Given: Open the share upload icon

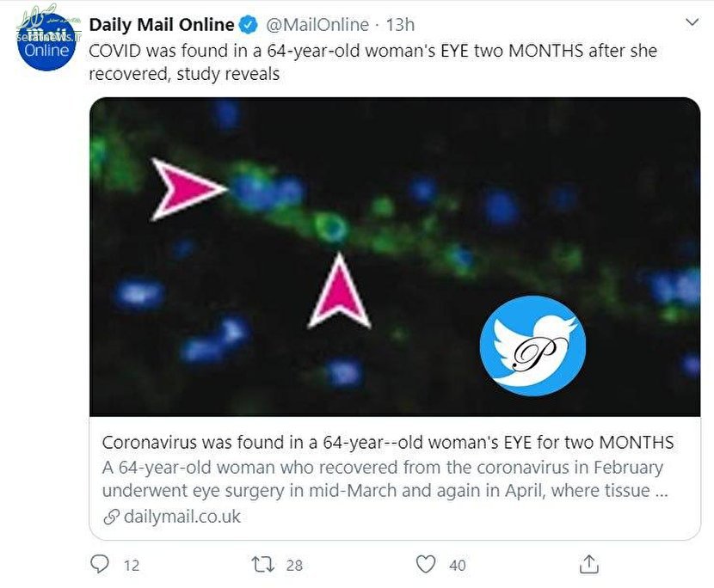Looking at the screenshot, I should 588,564.
